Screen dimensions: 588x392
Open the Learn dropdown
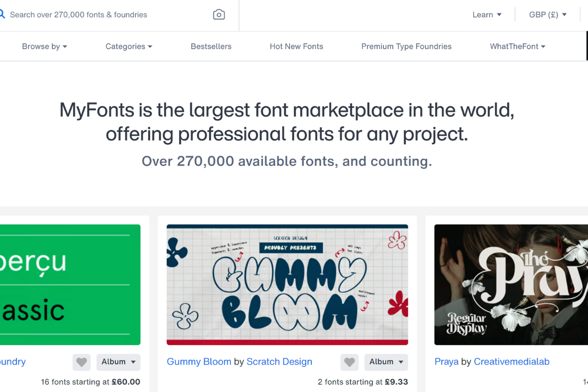(x=487, y=15)
